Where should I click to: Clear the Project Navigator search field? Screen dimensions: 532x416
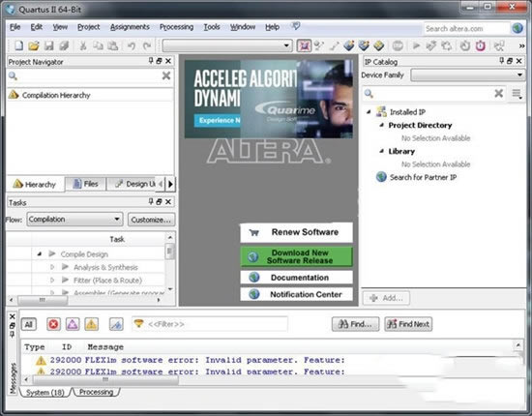coord(166,75)
